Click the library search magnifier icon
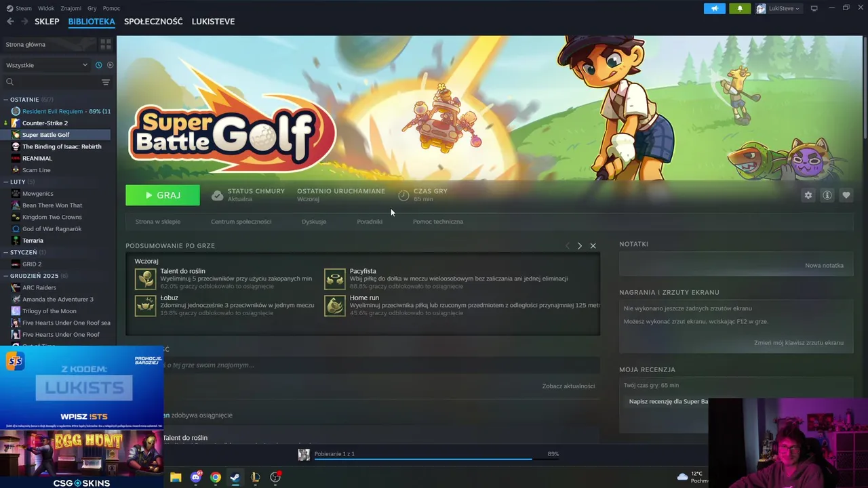This screenshot has width=868, height=488. (x=9, y=82)
